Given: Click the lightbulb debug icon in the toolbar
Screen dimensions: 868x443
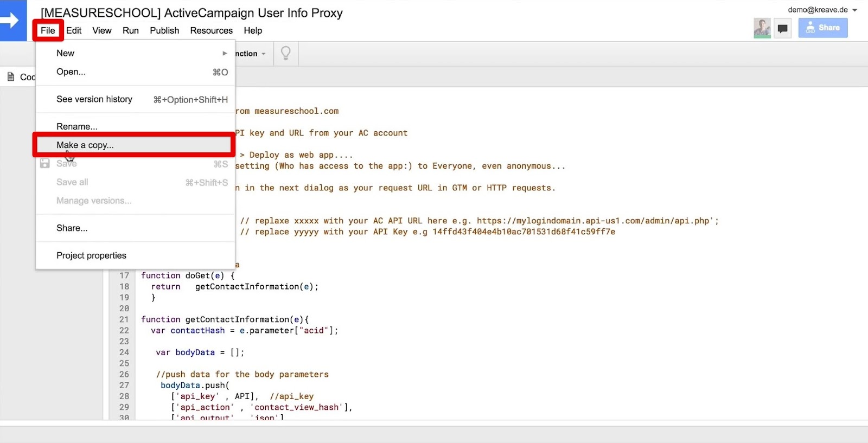Looking at the screenshot, I should coord(285,53).
